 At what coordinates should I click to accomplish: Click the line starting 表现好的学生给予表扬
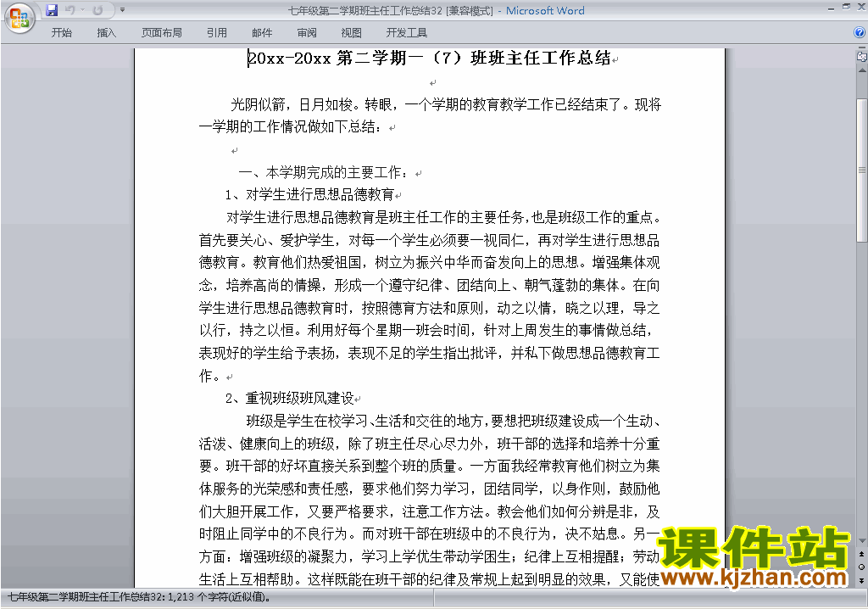point(429,353)
